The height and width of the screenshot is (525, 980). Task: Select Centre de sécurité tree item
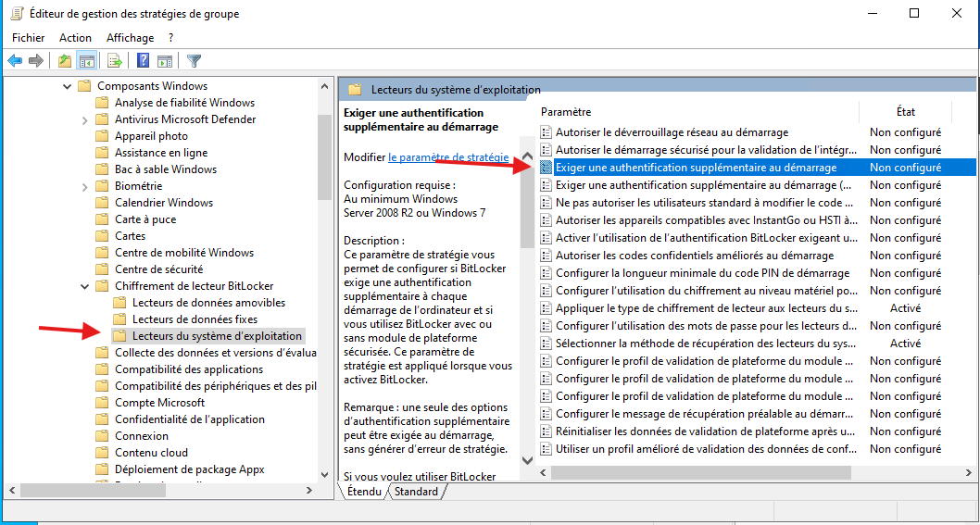[158, 269]
